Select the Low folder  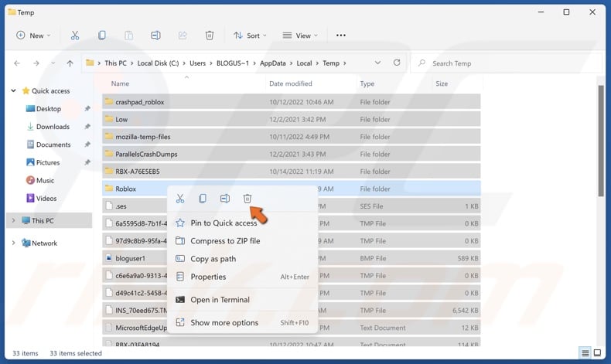[292, 120]
